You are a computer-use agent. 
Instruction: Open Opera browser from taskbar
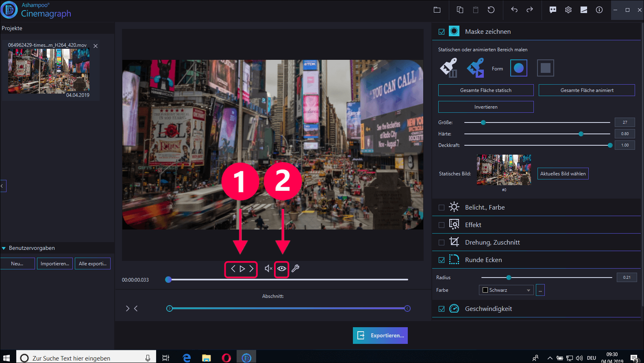click(226, 358)
